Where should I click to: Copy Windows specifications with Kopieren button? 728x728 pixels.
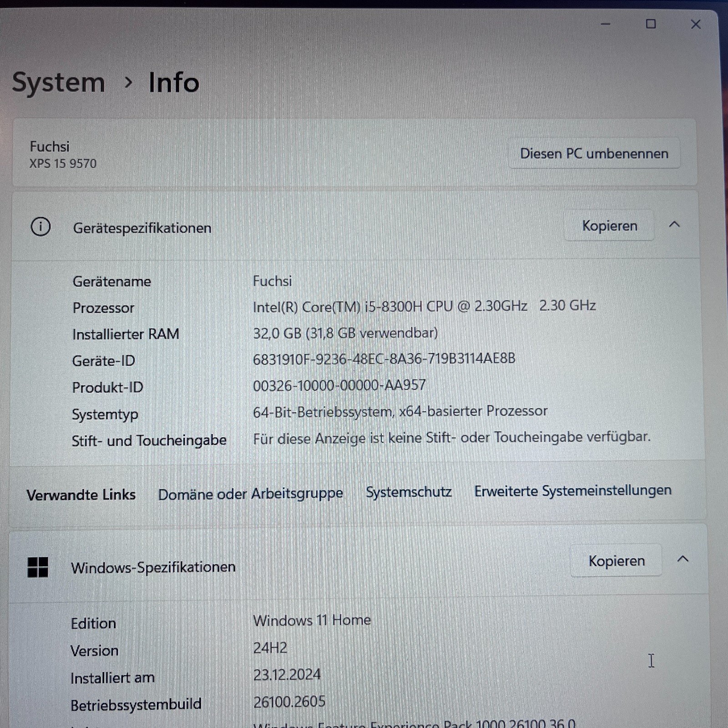(617, 561)
